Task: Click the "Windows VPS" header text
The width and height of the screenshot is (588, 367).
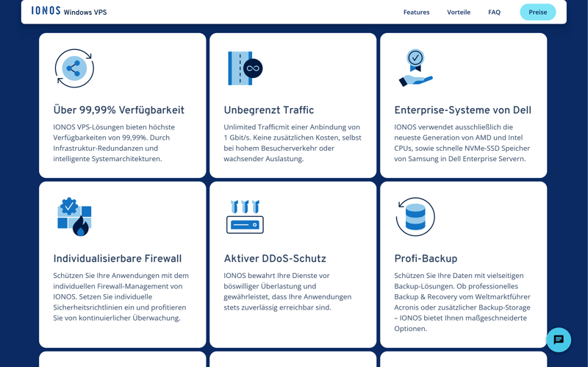Action: pos(85,13)
